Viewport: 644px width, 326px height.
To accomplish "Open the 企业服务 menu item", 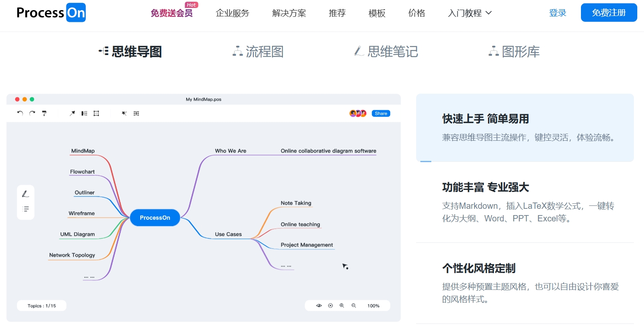I will click(232, 13).
